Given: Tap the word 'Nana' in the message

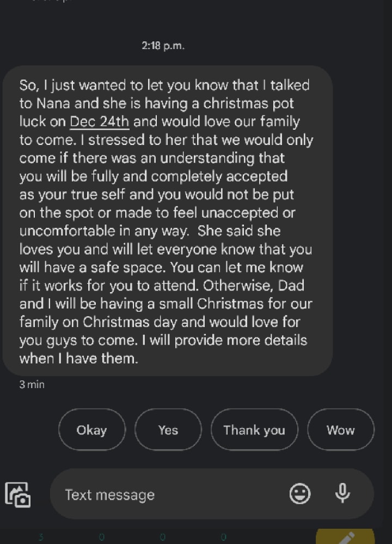Looking at the screenshot, I should (53, 104).
